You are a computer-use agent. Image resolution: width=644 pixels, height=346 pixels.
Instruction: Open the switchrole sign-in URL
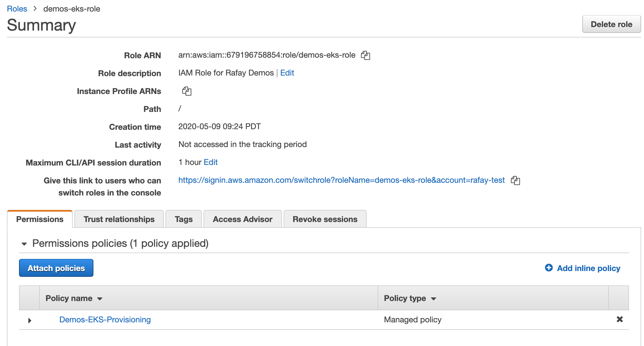(342, 180)
